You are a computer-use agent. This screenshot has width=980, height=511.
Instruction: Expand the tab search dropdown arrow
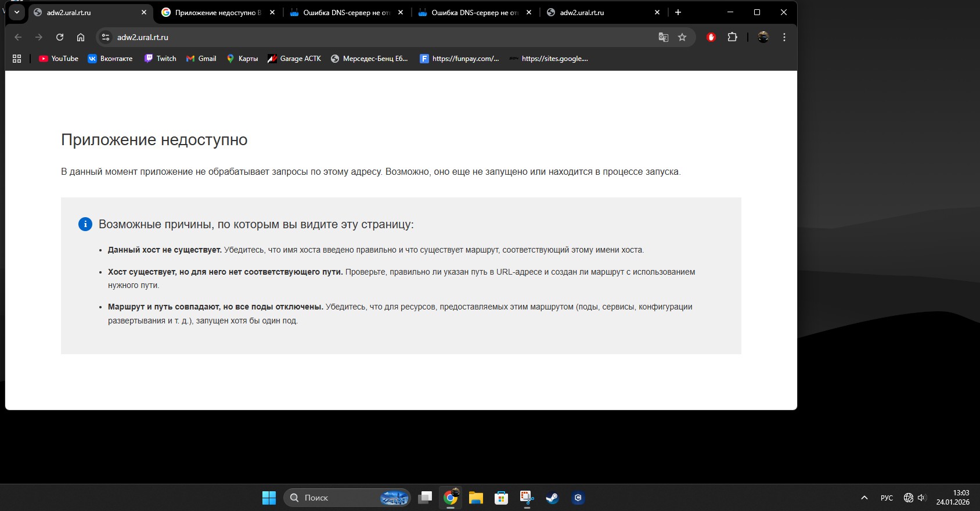(17, 12)
